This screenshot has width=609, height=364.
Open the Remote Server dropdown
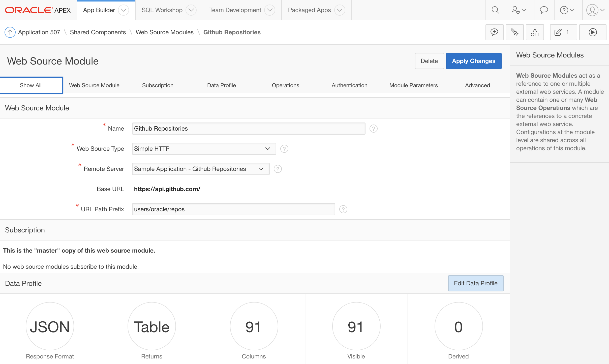tap(200, 169)
